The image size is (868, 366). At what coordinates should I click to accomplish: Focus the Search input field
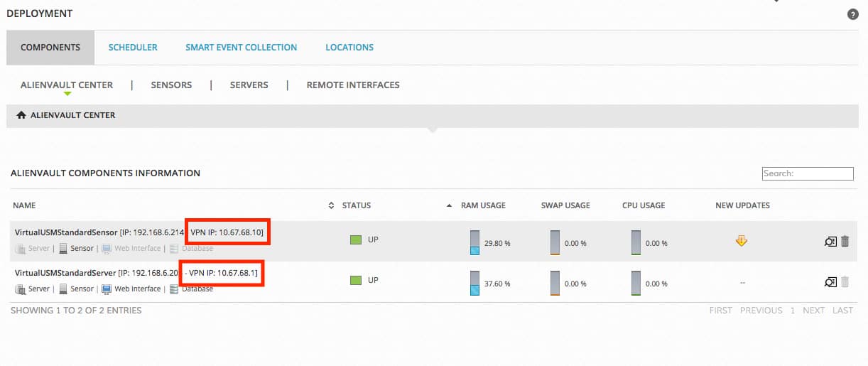click(808, 173)
